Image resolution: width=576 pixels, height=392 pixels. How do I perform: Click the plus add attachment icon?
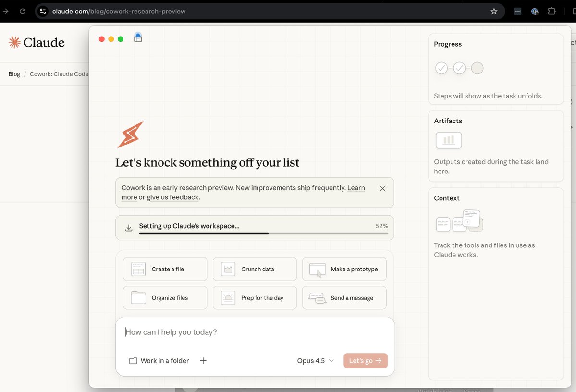click(x=203, y=361)
